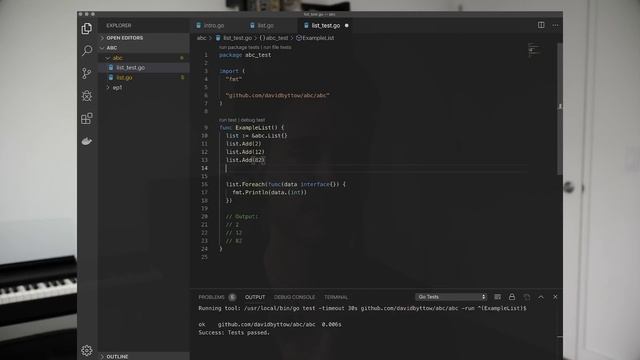Image resolution: width=640 pixels, height=360 pixels.
Task: Open the Debug view with the bug icon
Action: [87, 96]
